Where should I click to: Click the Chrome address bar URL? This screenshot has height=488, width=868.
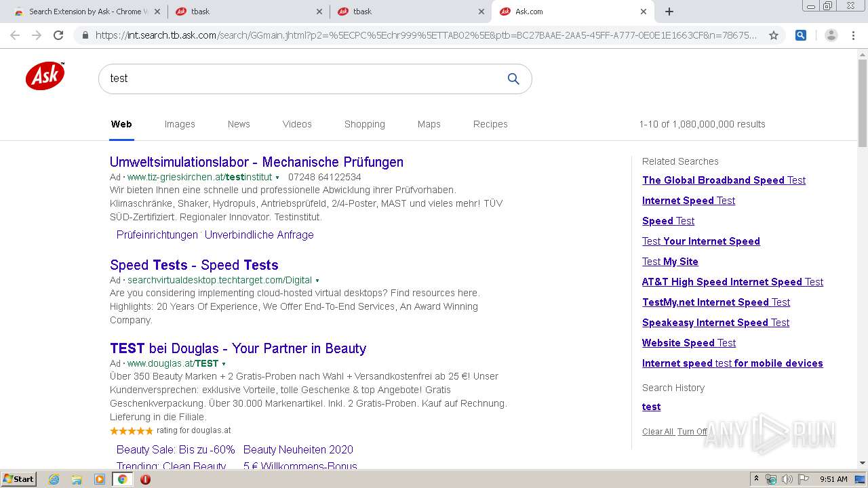426,35
